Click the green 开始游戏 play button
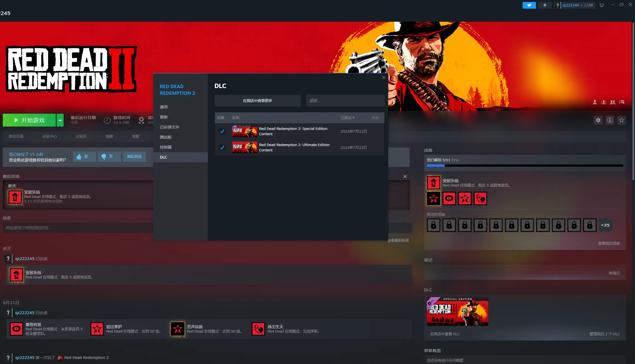Image resolution: width=635 pixels, height=364 pixels. [x=29, y=120]
